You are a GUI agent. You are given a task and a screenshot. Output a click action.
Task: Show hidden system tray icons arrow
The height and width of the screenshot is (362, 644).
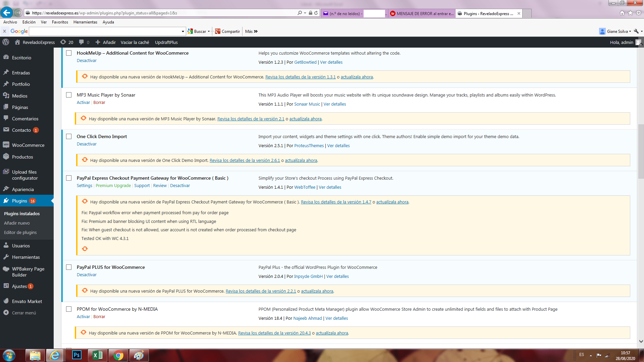coord(590,356)
